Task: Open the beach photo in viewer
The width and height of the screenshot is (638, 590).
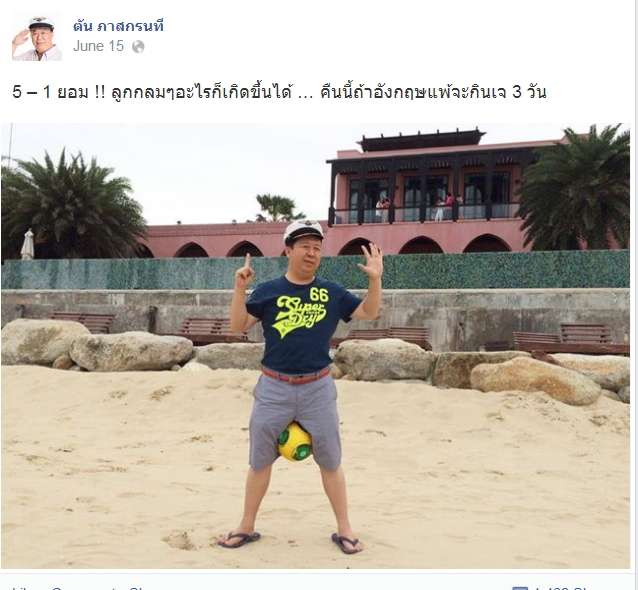Action: (315, 346)
